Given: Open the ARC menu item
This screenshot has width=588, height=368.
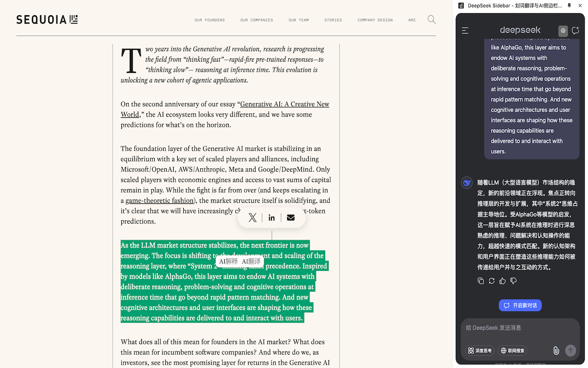Looking at the screenshot, I should 412,20.
